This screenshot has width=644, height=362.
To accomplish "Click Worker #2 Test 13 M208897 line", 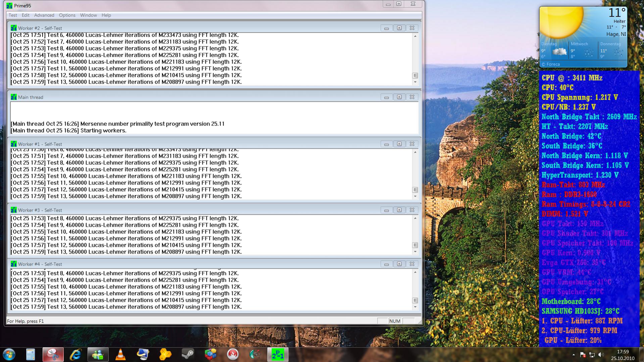I will pyautogui.click(x=126, y=82).
